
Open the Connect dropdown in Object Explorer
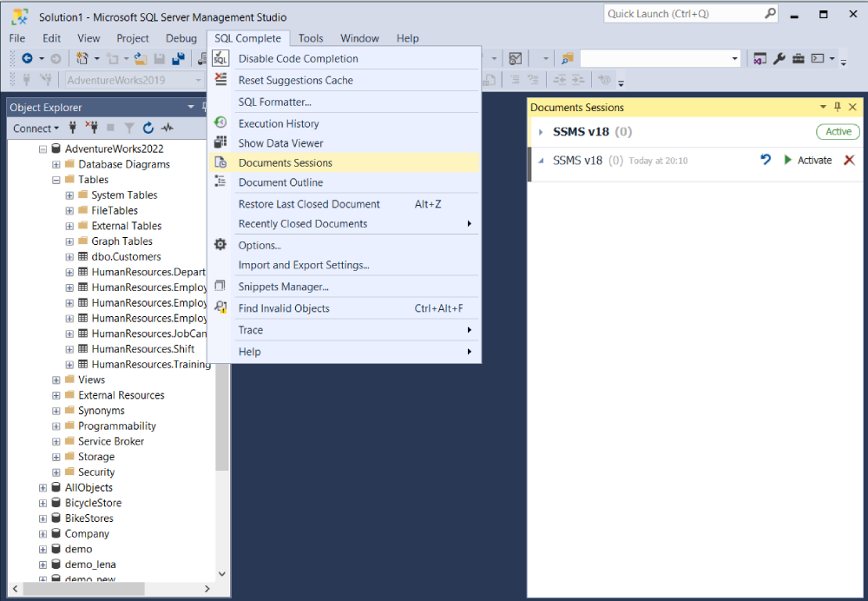coord(36,129)
